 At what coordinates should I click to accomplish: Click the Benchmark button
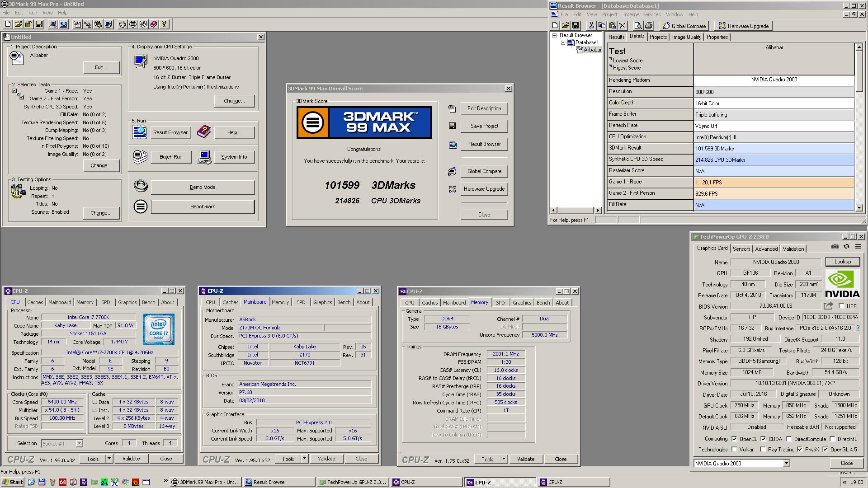203,206
